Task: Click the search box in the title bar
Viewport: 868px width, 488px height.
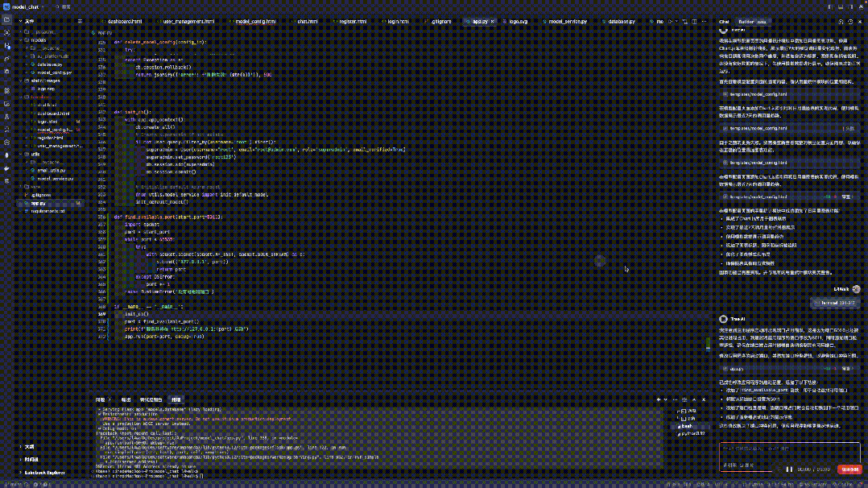Action: point(64,6)
